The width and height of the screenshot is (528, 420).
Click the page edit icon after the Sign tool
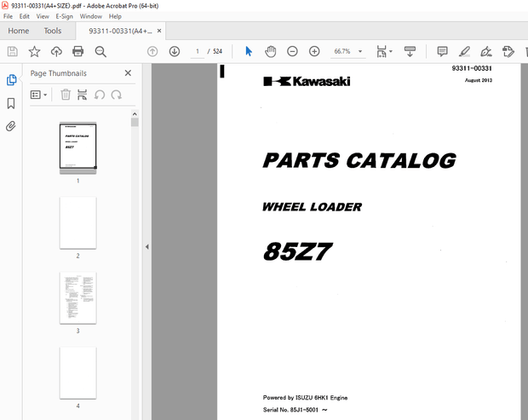pos(508,51)
